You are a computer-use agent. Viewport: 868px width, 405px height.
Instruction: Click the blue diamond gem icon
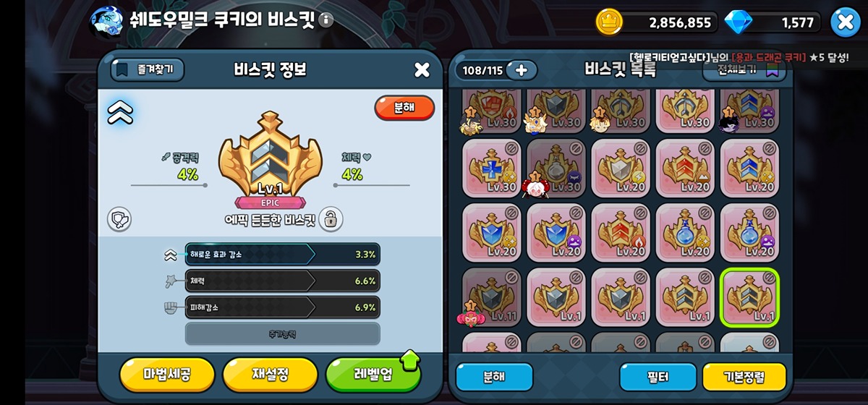click(x=739, y=22)
